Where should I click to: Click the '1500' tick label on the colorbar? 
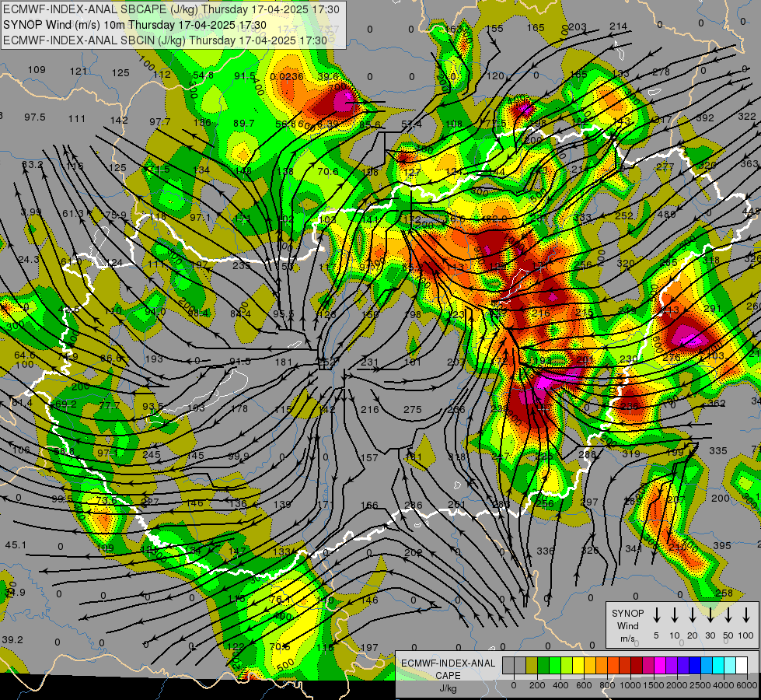coord(655,685)
